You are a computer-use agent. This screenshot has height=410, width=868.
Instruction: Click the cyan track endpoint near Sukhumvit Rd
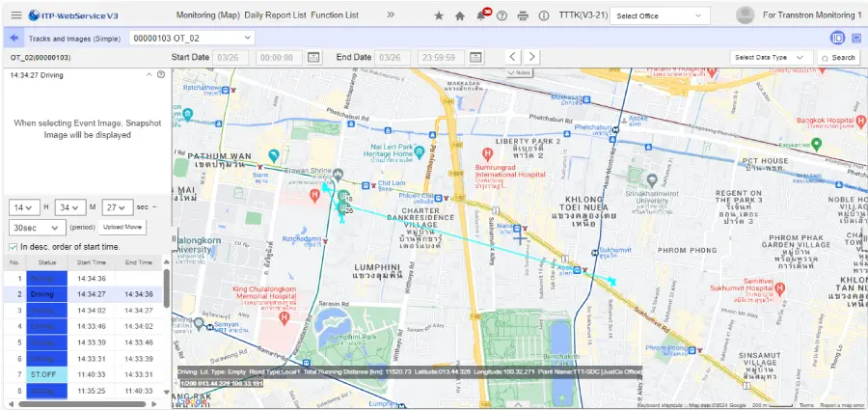611,281
